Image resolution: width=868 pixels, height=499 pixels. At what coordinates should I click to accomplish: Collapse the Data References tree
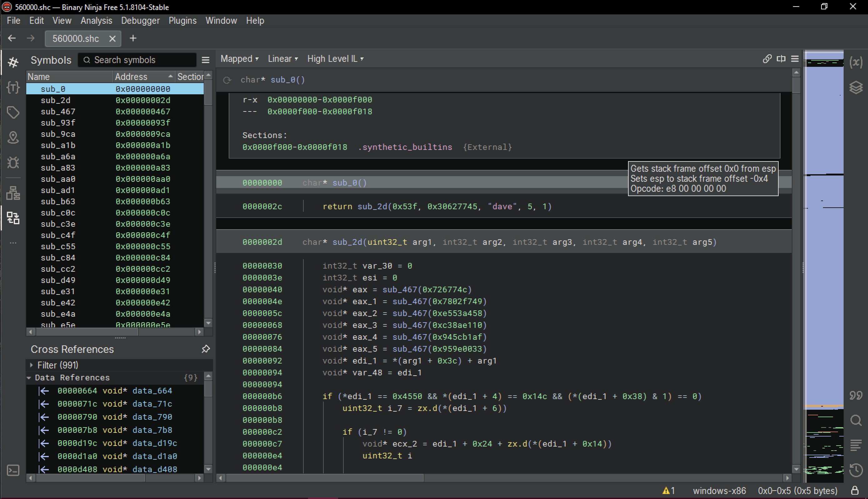click(x=29, y=378)
